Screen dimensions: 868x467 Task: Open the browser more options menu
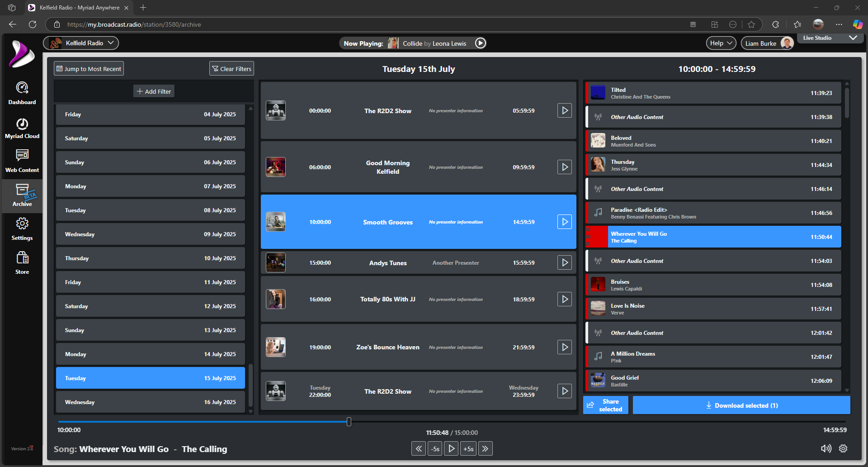839,24
